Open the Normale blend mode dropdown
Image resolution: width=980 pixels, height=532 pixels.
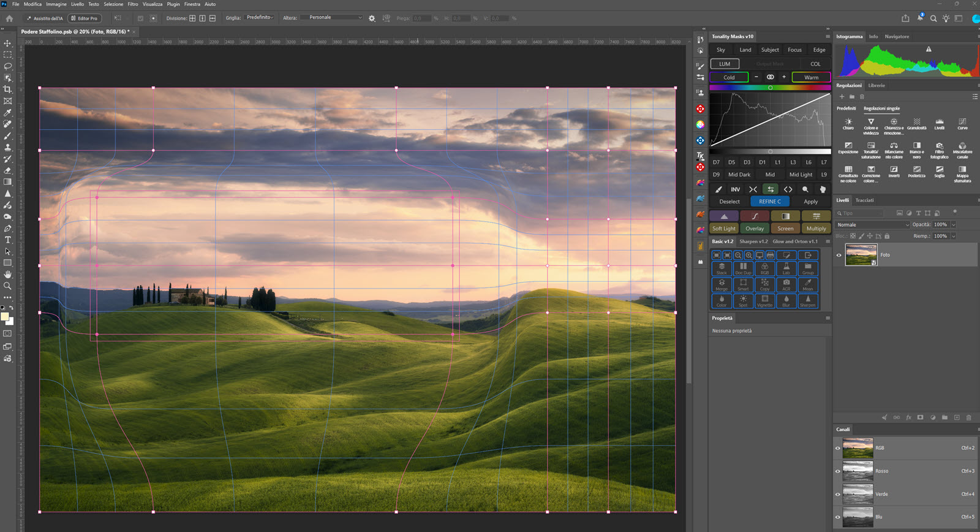(x=873, y=225)
